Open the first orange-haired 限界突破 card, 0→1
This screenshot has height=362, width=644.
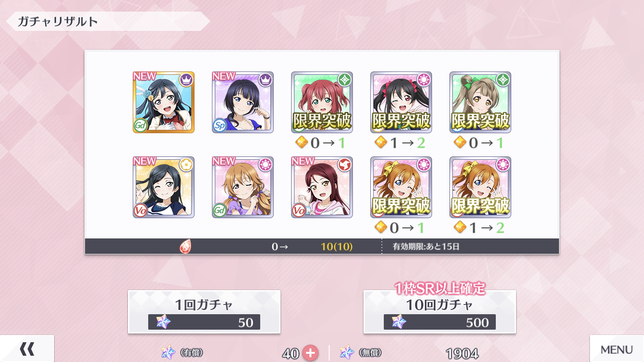[x=401, y=187]
